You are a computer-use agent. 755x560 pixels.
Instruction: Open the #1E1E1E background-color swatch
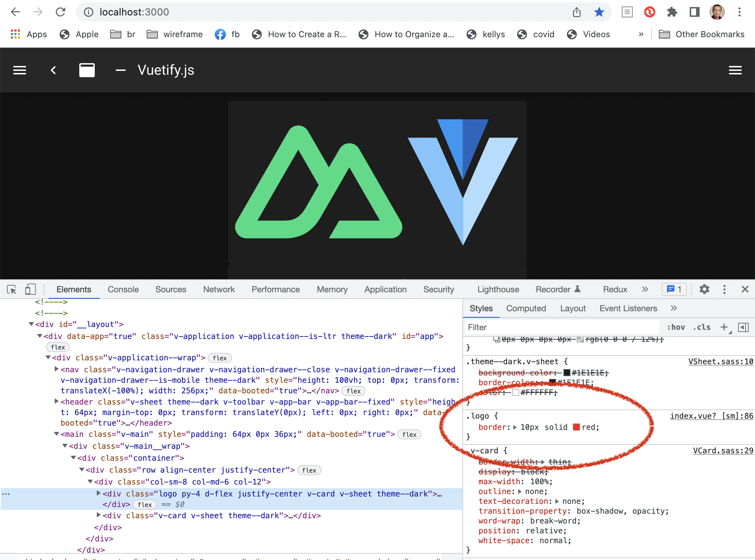tap(567, 373)
